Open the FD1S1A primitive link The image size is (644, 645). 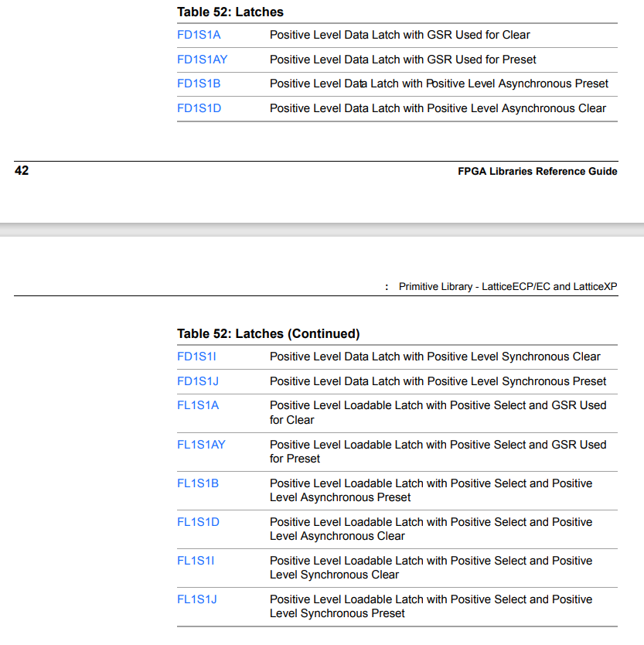point(199,35)
